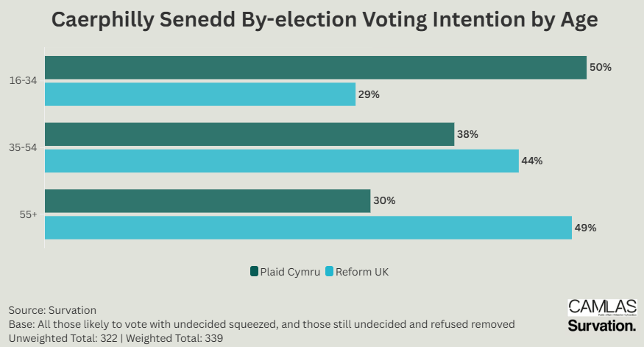The height and width of the screenshot is (347, 644).
Task: Select the Plaid Cymru legend label
Action: pos(290,272)
